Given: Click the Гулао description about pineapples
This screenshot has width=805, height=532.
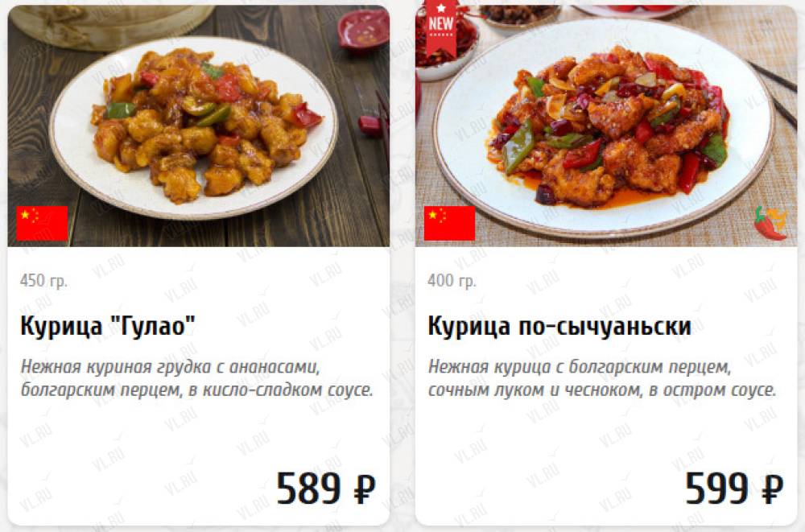Looking at the screenshot, I should pos(196,378).
